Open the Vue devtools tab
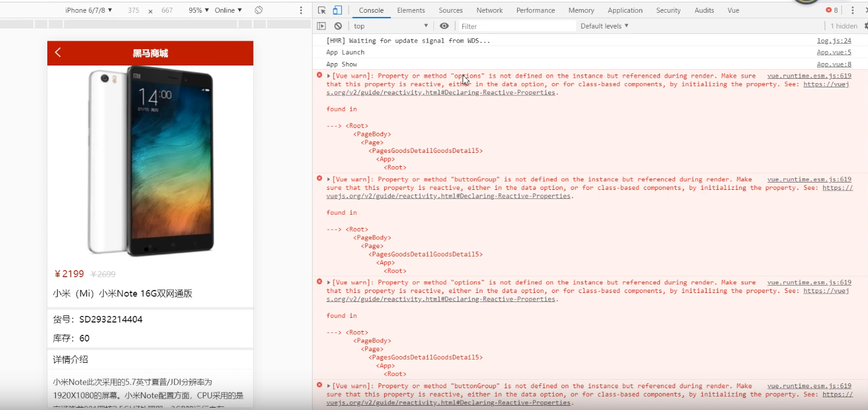 point(733,10)
